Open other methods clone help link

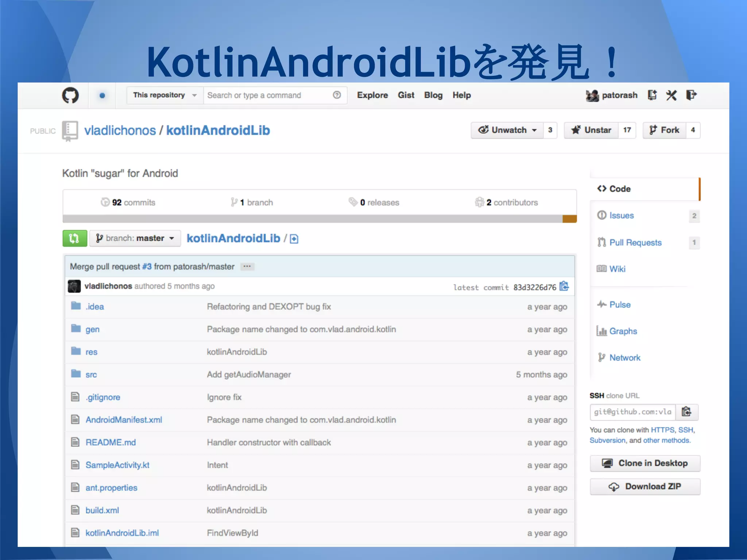666,440
